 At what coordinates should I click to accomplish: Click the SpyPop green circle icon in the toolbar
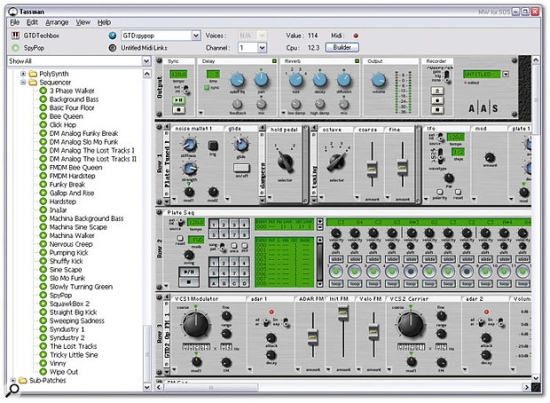coord(15,48)
